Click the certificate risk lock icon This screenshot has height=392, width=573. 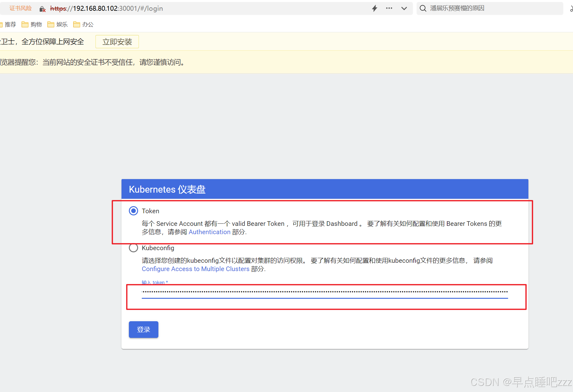[x=42, y=9]
